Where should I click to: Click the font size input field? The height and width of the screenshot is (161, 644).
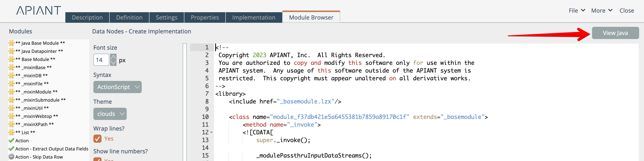pyautogui.click(x=101, y=60)
